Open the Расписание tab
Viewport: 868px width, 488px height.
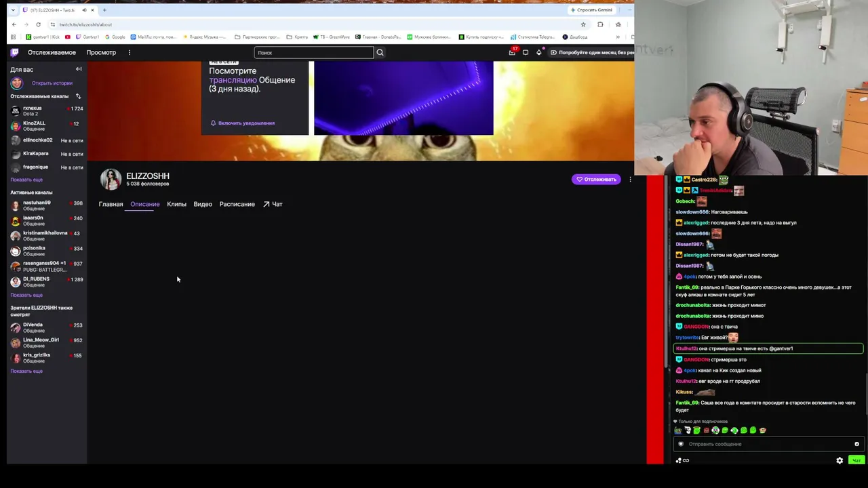(x=237, y=204)
